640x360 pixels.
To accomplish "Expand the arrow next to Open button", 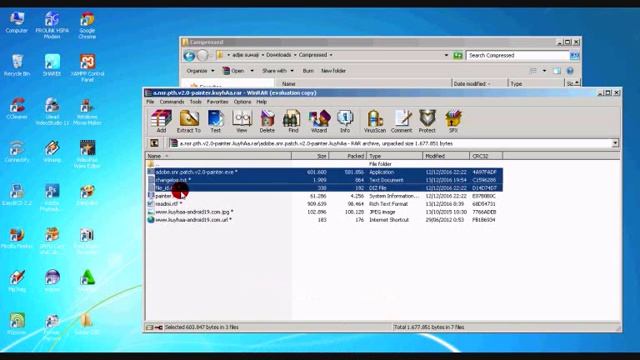I will coord(252,71).
